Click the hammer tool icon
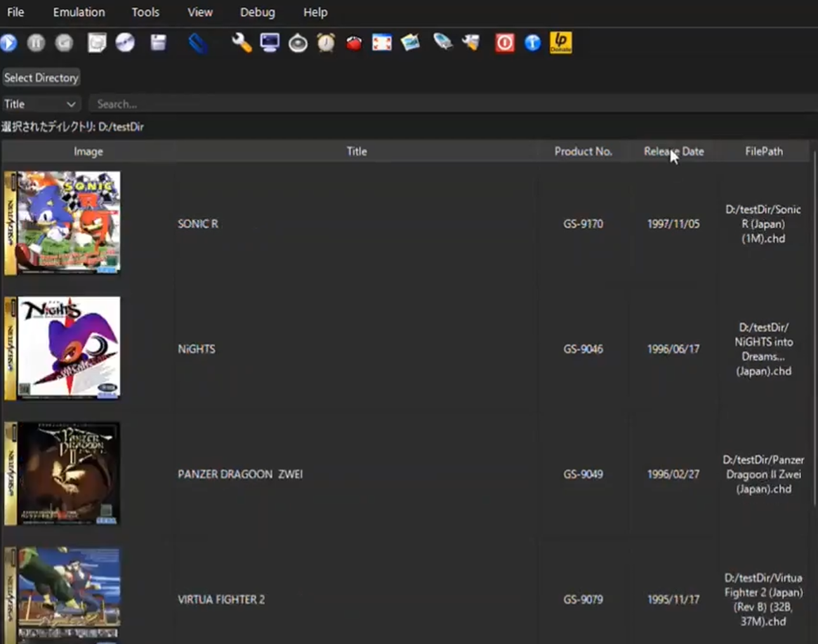The image size is (818, 644). click(x=472, y=43)
